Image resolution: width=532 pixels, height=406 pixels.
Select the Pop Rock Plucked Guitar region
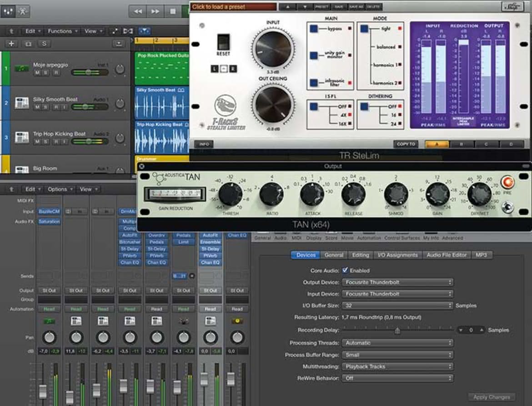point(162,68)
